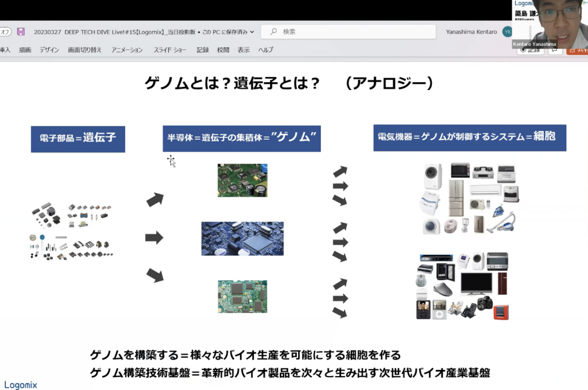Open the 表示 ribbon tab
This screenshot has width=588, height=390.
[244, 51]
